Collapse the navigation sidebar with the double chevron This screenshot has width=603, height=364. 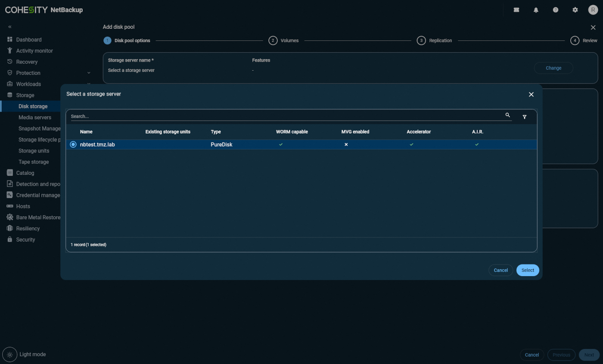tap(9, 26)
